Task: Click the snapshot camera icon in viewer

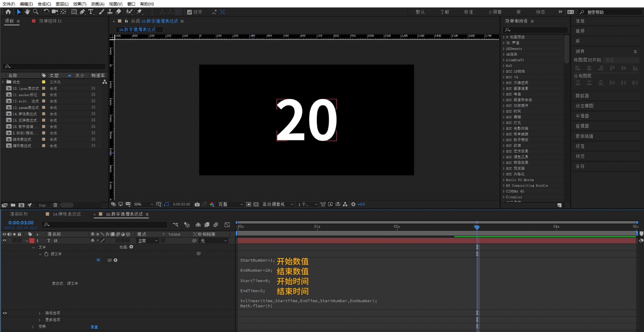Action: [197, 204]
